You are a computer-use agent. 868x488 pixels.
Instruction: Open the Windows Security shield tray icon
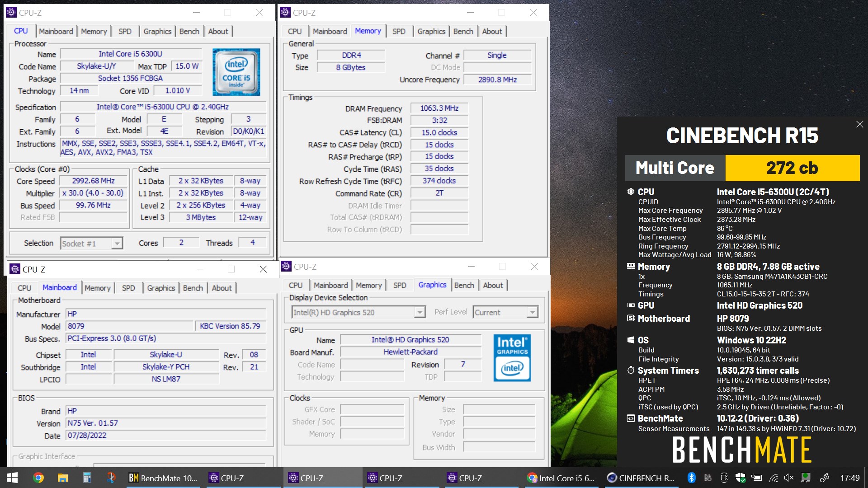pyautogui.click(x=741, y=478)
